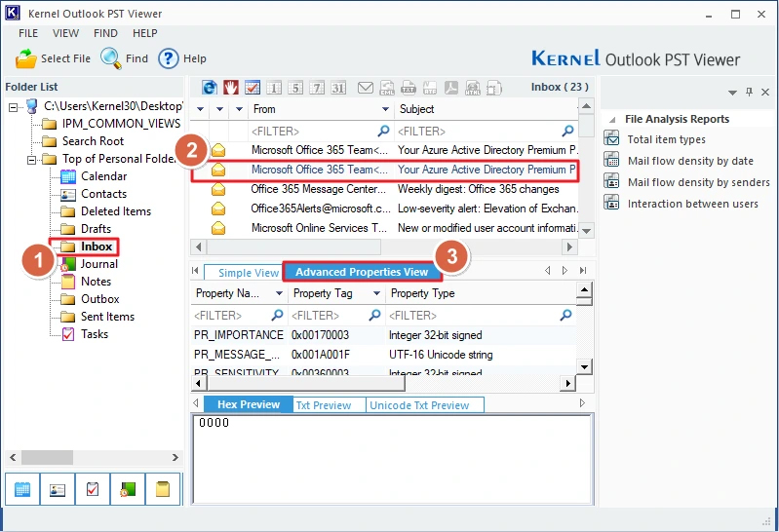The image size is (779, 532).
Task: Select the Journal folder in tree
Action: 99,264
